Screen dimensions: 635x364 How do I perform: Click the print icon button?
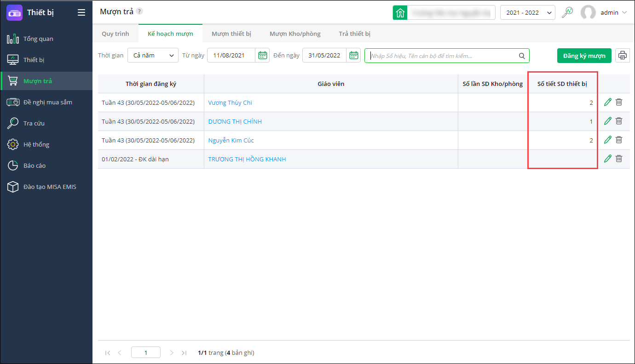623,56
